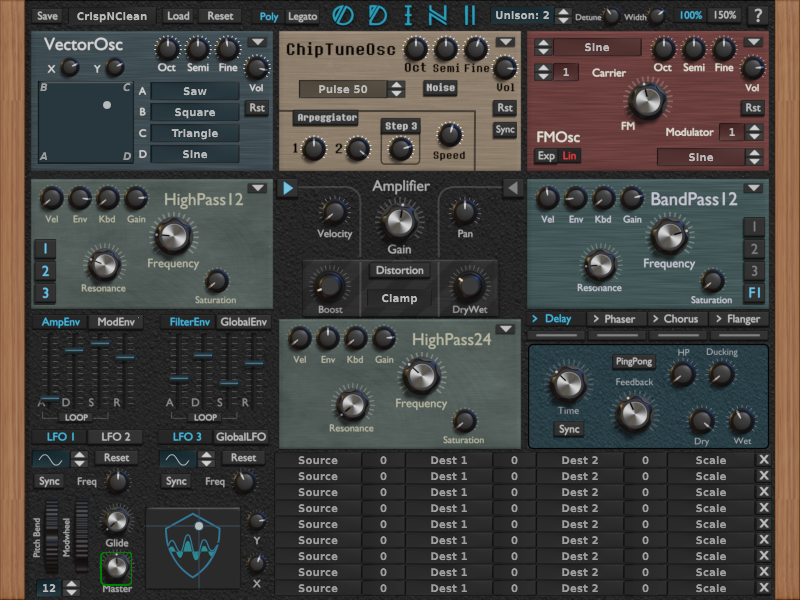This screenshot has height=600, width=800.
Task: Open BandPass12 filter type dropdown
Action: 753,188
